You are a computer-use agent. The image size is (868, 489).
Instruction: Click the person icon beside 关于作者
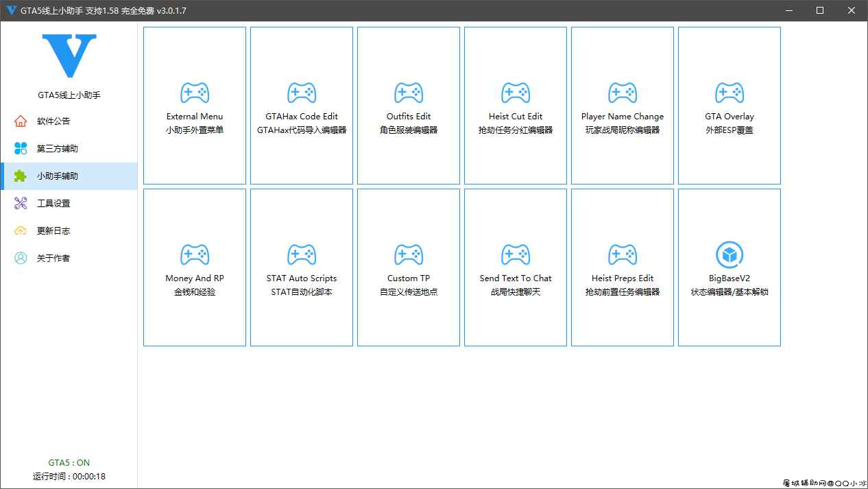[21, 259]
